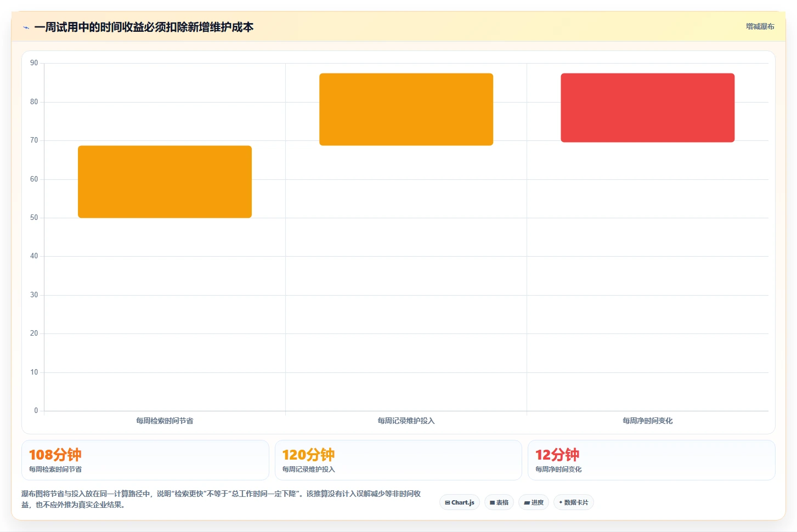Click the lightning icon beside the card title
The image size is (797, 532).
point(26,27)
